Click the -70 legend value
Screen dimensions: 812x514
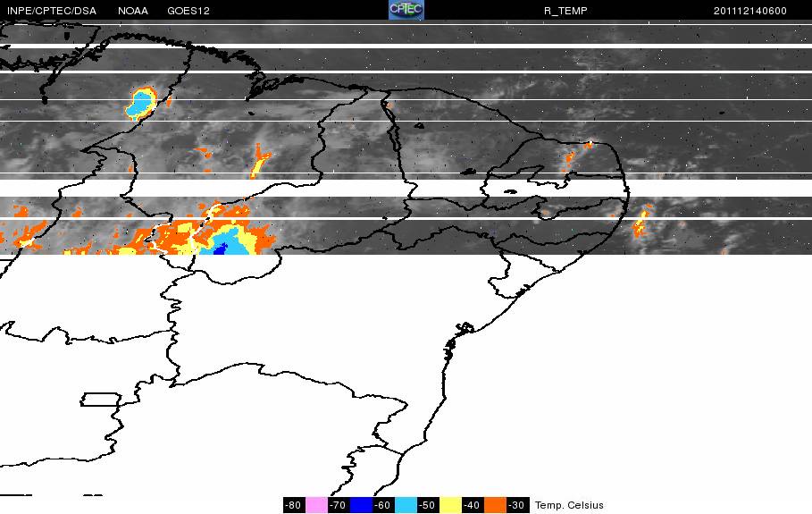339,505
